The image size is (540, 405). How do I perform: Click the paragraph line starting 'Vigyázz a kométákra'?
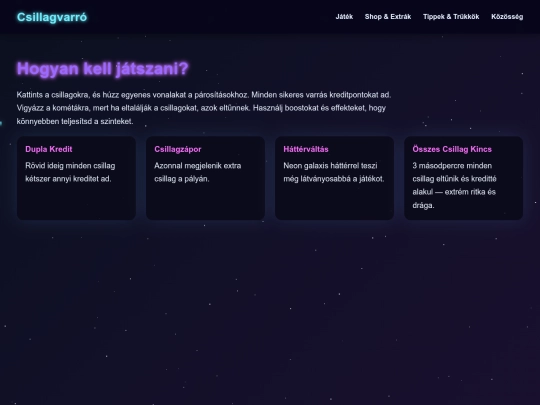click(x=201, y=108)
